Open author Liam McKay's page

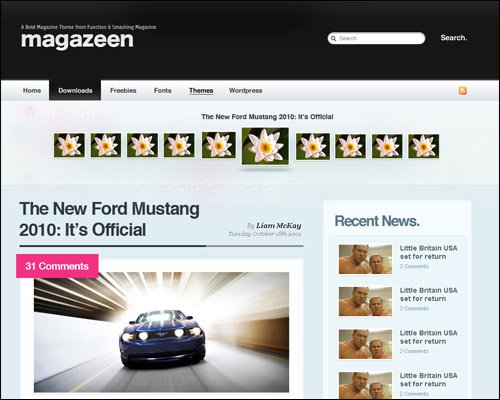click(279, 226)
